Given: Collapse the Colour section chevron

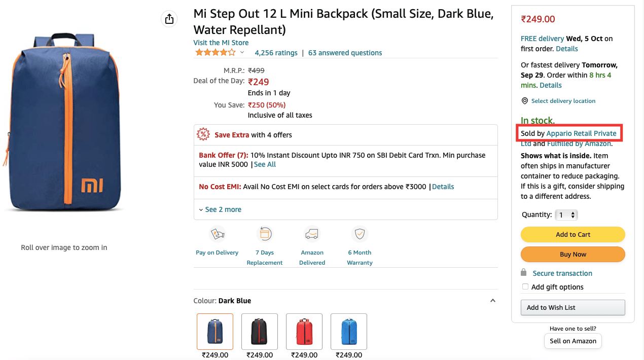Looking at the screenshot, I should click(x=492, y=300).
